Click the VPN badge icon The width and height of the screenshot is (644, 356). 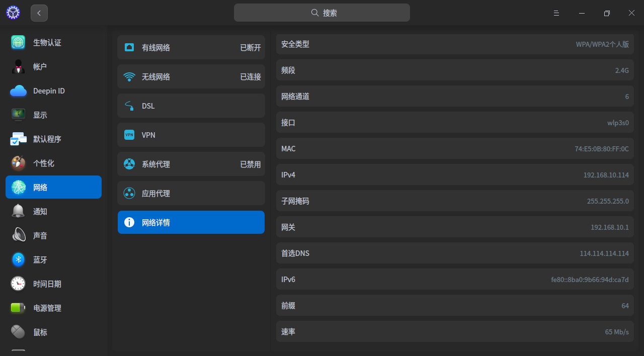129,135
